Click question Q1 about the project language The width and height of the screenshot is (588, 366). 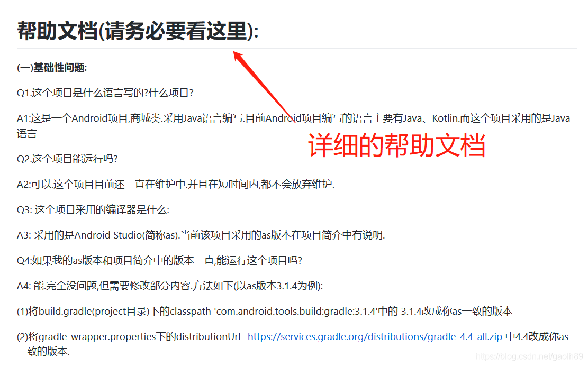pyautogui.click(x=105, y=93)
